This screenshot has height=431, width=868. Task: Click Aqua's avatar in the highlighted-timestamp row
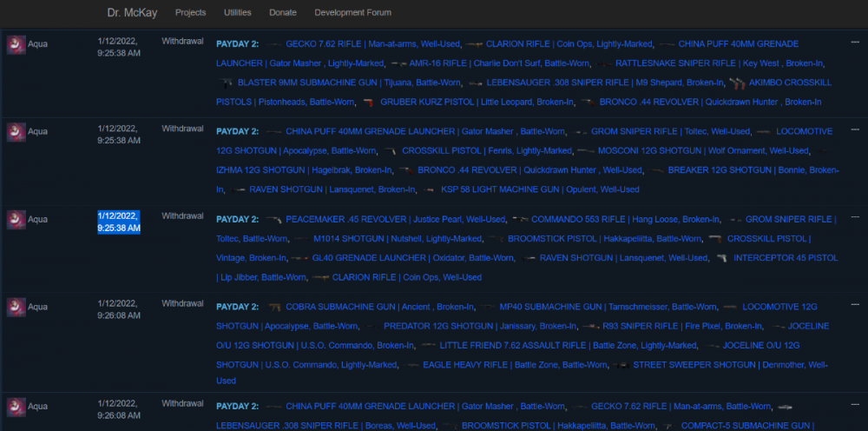16,220
